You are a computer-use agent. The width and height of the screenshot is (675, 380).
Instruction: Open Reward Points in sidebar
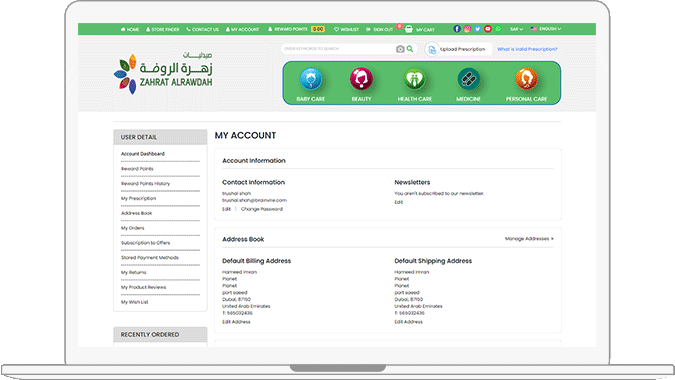(x=137, y=169)
